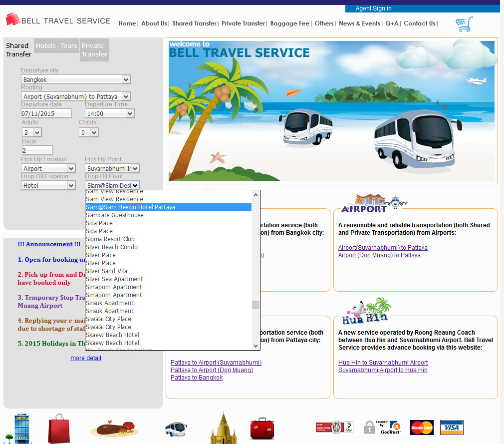
Task: Open About Us in the navigation menu
Action: [x=154, y=23]
